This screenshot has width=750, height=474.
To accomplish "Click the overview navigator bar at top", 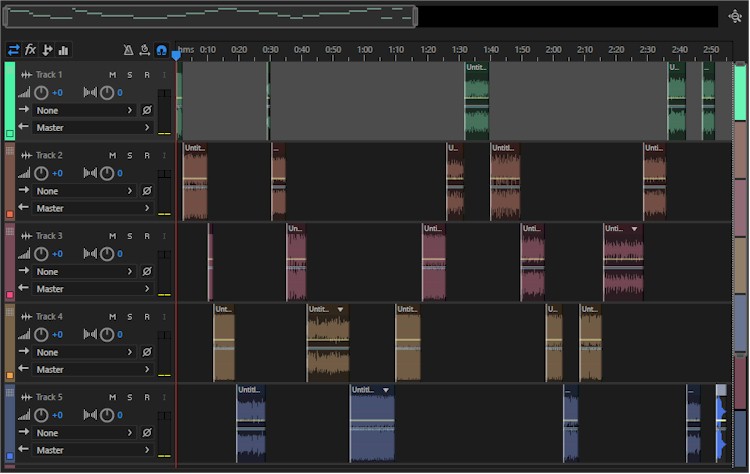I will 210,17.
